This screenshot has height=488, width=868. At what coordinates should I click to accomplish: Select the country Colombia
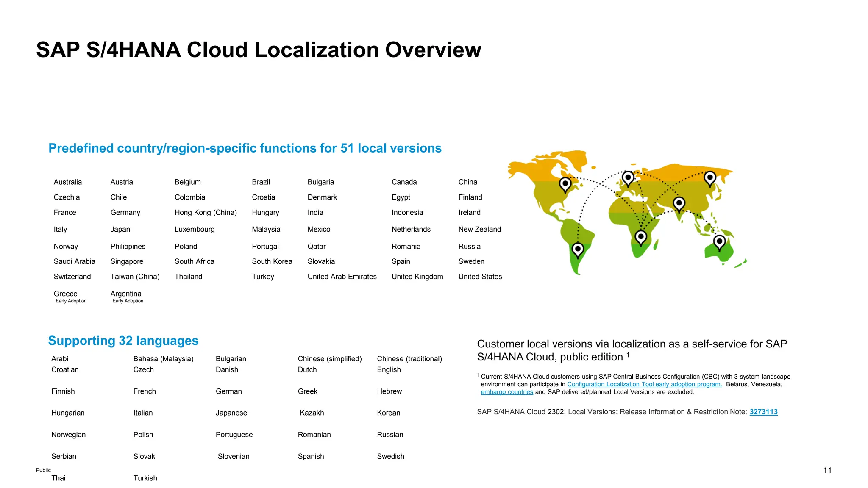[190, 197]
